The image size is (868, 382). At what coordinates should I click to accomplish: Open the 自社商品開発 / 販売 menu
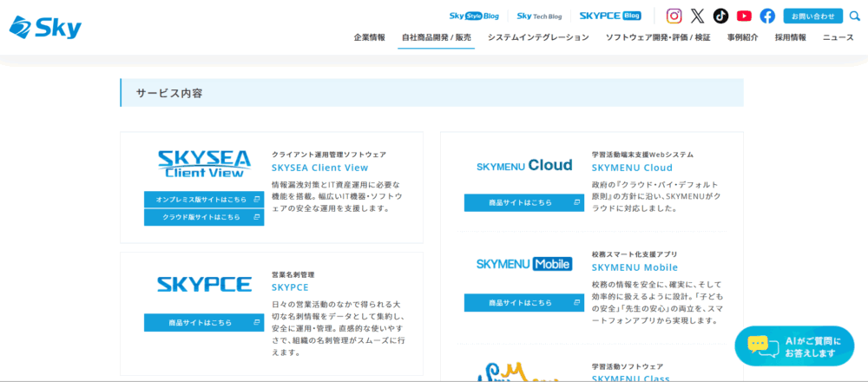pos(437,37)
